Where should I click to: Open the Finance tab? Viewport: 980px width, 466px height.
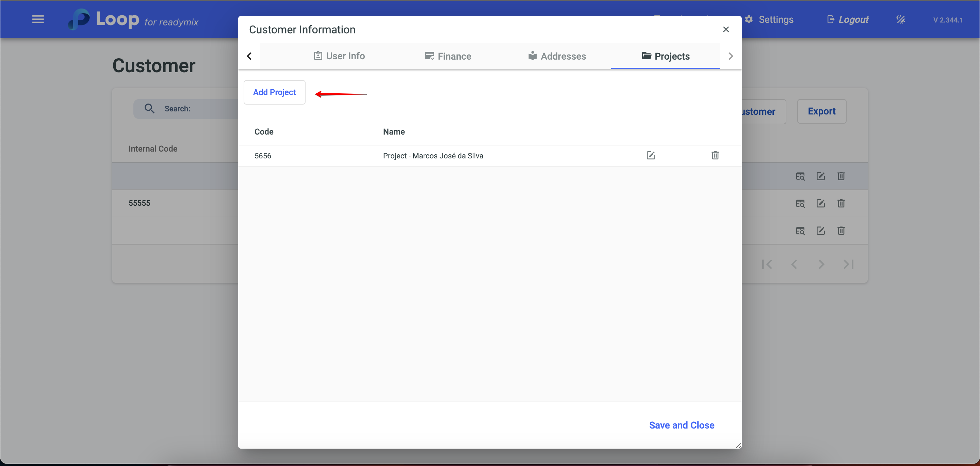[448, 56]
